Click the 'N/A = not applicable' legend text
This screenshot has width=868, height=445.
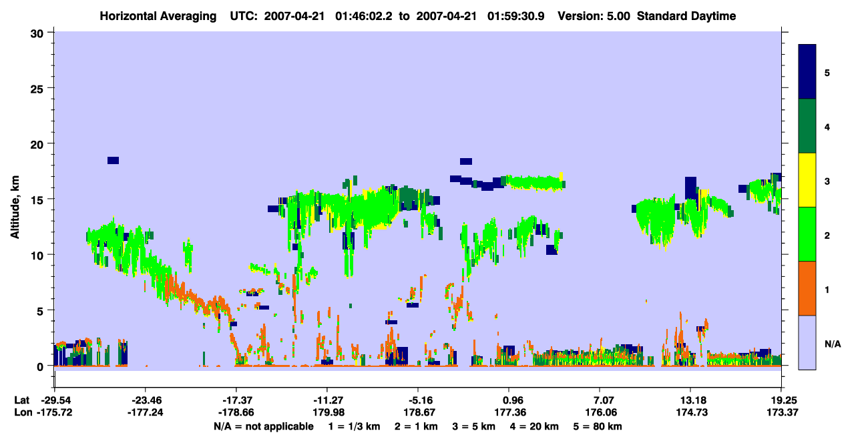pos(263,426)
